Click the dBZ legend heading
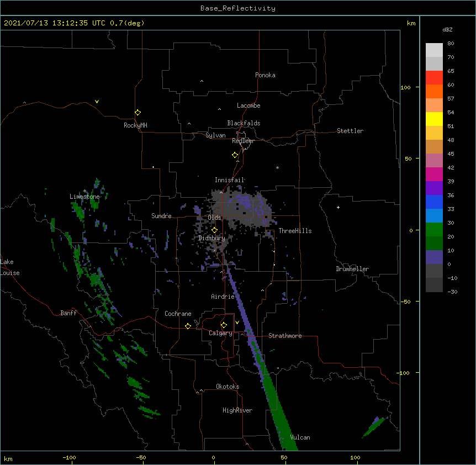 [x=447, y=30]
